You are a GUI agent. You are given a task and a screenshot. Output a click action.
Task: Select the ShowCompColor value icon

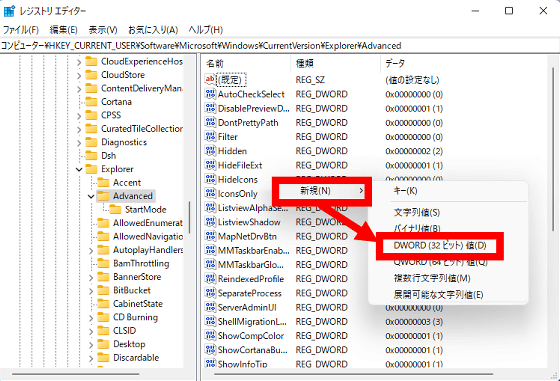(210, 336)
